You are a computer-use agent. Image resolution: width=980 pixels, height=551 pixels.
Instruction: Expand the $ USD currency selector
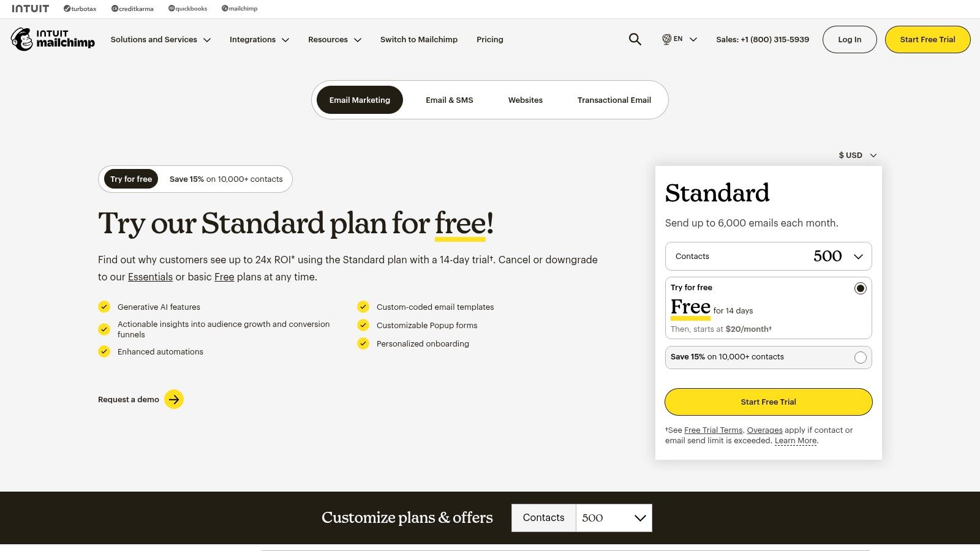point(856,155)
